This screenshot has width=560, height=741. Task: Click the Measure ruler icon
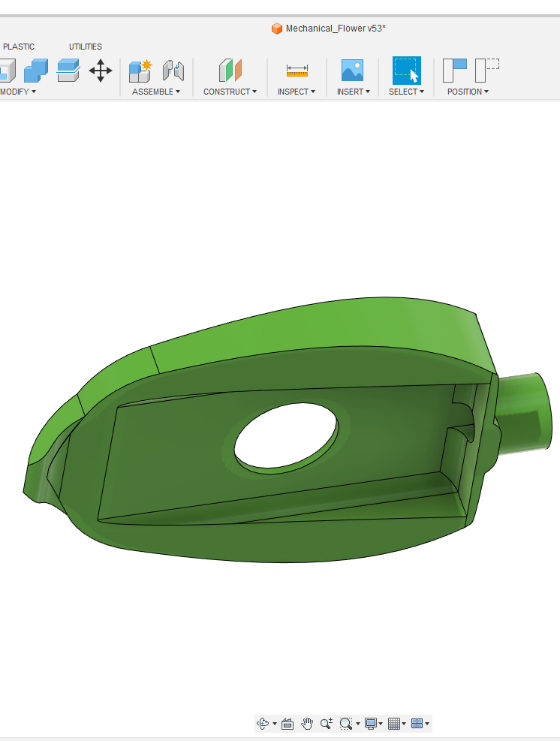click(297, 71)
